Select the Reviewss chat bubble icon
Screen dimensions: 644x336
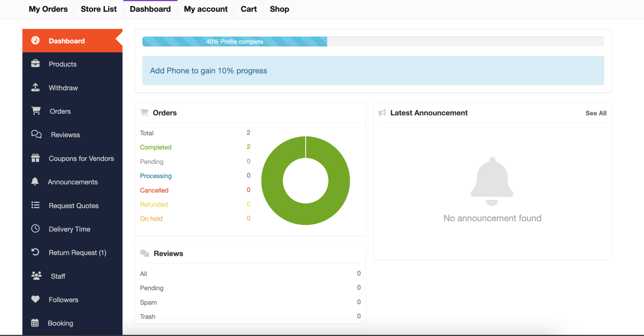click(36, 135)
